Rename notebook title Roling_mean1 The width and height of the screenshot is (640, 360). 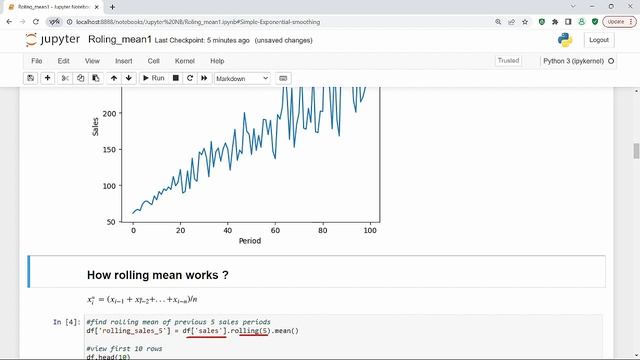click(120, 39)
